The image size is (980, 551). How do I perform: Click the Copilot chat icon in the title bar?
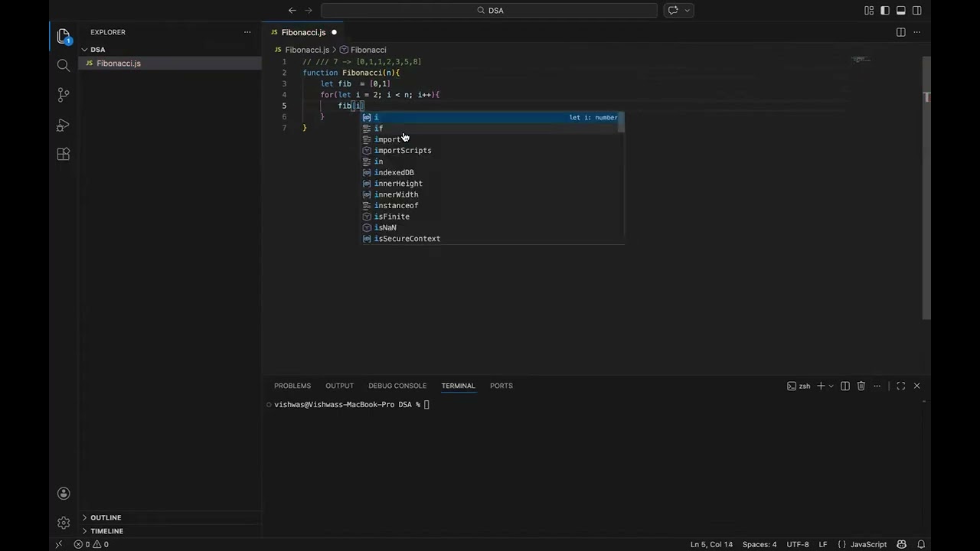coord(673,10)
